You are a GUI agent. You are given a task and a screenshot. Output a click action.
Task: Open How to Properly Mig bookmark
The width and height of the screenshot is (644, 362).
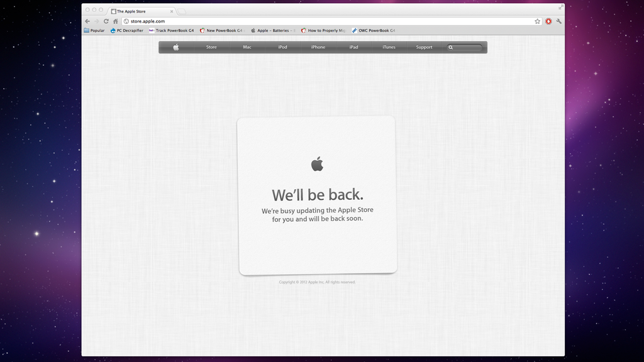tap(323, 30)
